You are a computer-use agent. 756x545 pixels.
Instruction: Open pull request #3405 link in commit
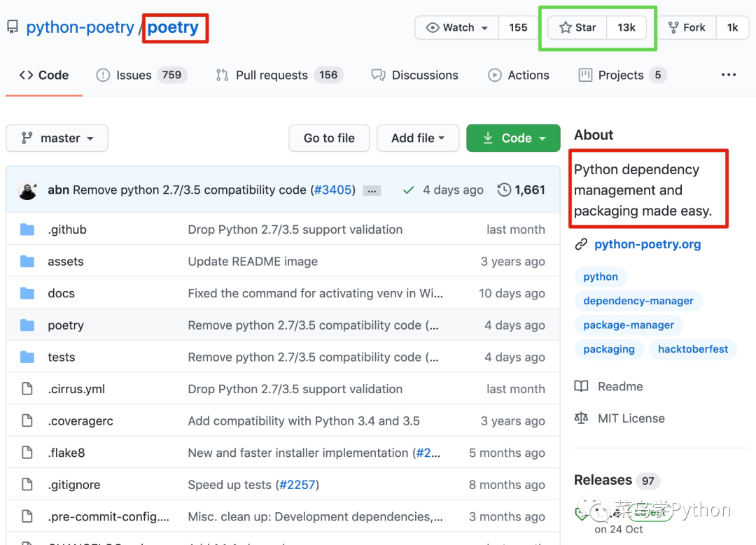[x=332, y=190]
